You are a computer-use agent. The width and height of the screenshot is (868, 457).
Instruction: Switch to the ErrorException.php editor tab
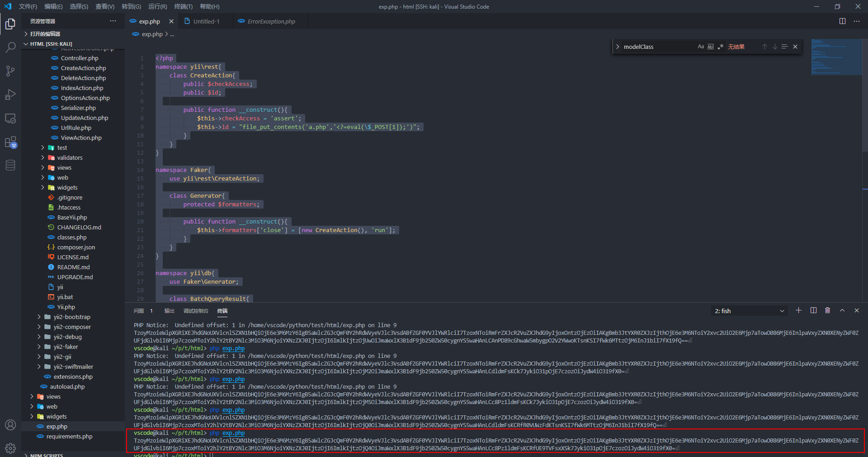tap(271, 21)
